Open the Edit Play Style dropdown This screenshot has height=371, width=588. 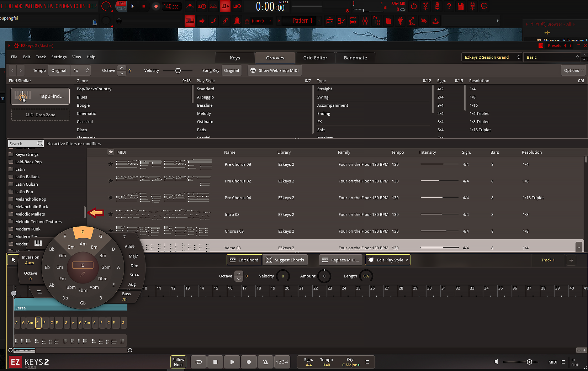point(388,260)
